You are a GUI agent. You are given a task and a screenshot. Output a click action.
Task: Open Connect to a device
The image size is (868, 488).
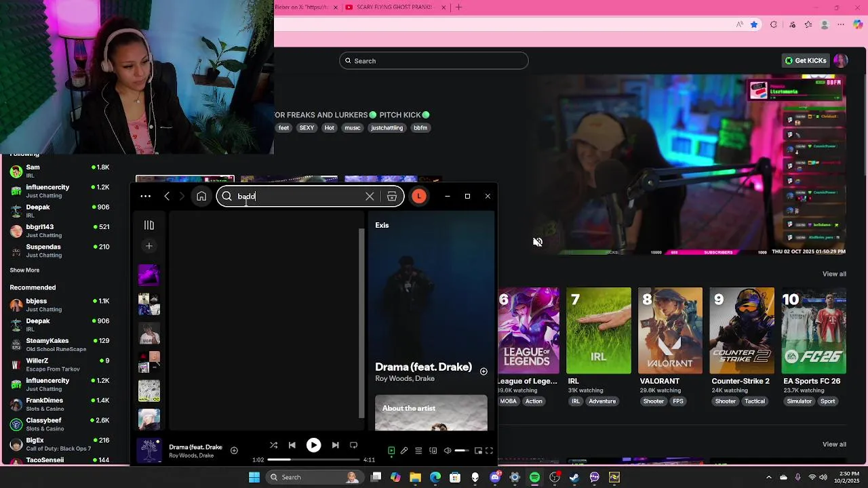point(433,451)
